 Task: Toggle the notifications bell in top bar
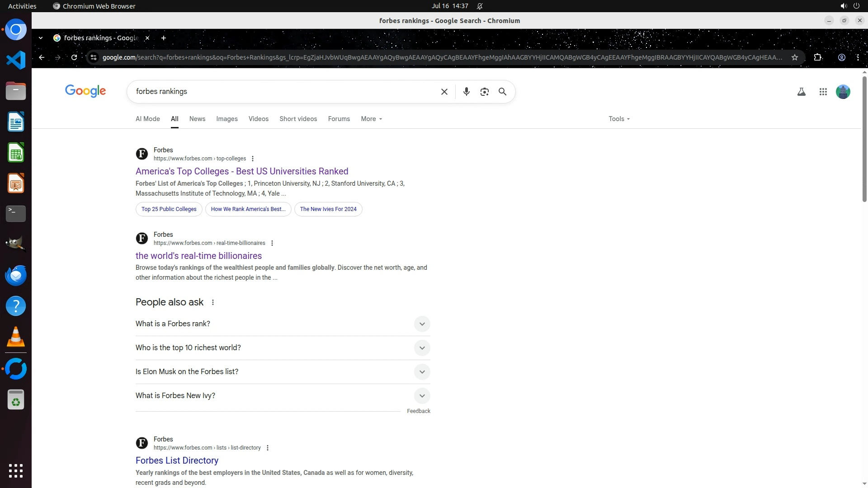click(x=480, y=6)
